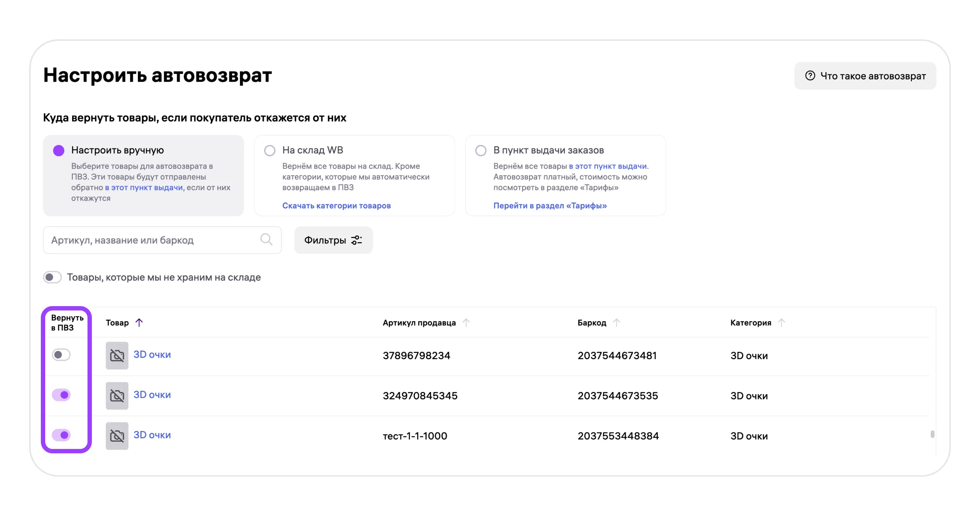
Task: Sort by Категория column arrow
Action: [x=781, y=322]
